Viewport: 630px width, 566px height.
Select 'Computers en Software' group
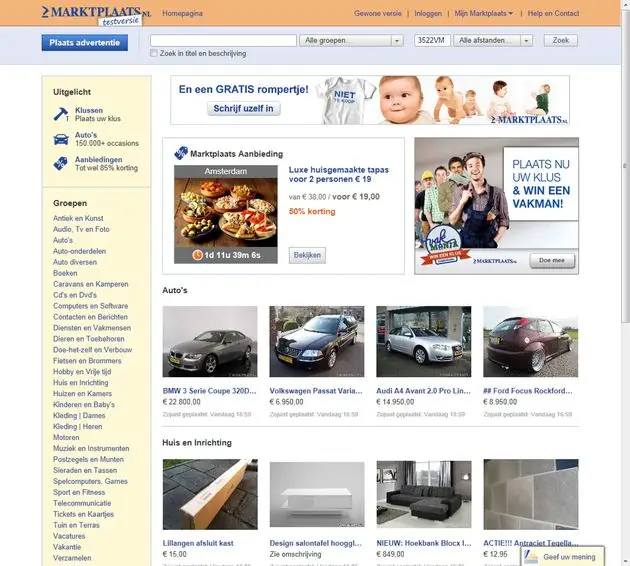coord(90,306)
